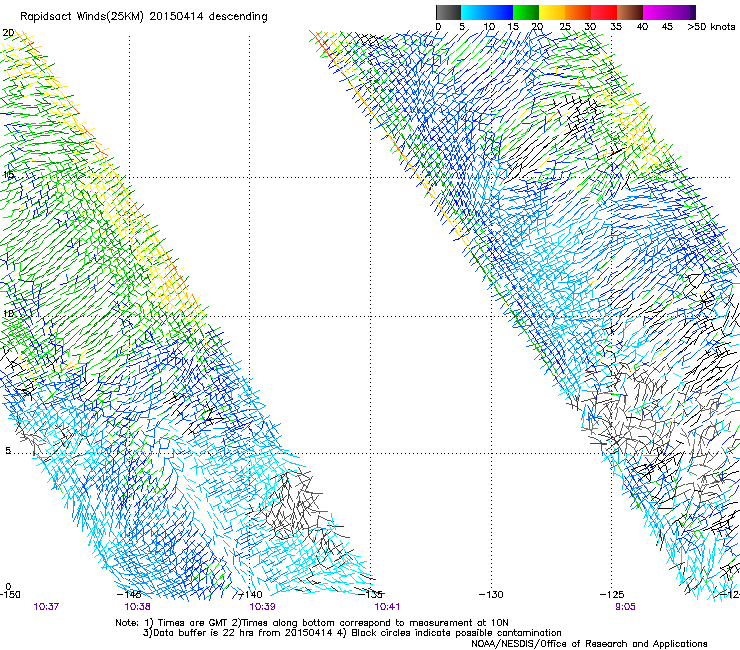
Task: Click the purple pass time '10:41'
Action: [x=387, y=607]
